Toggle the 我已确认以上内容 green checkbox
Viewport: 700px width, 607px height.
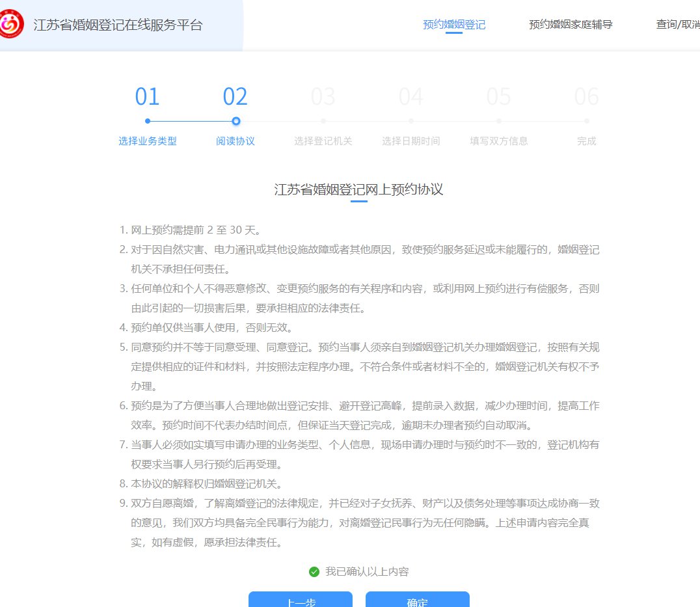(x=314, y=572)
